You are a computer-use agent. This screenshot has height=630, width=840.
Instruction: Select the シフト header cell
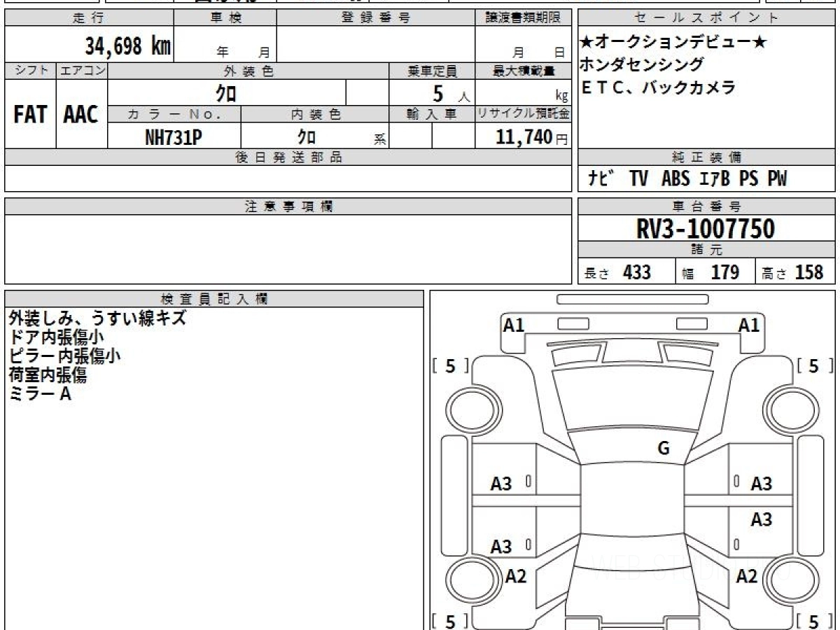click(30, 71)
